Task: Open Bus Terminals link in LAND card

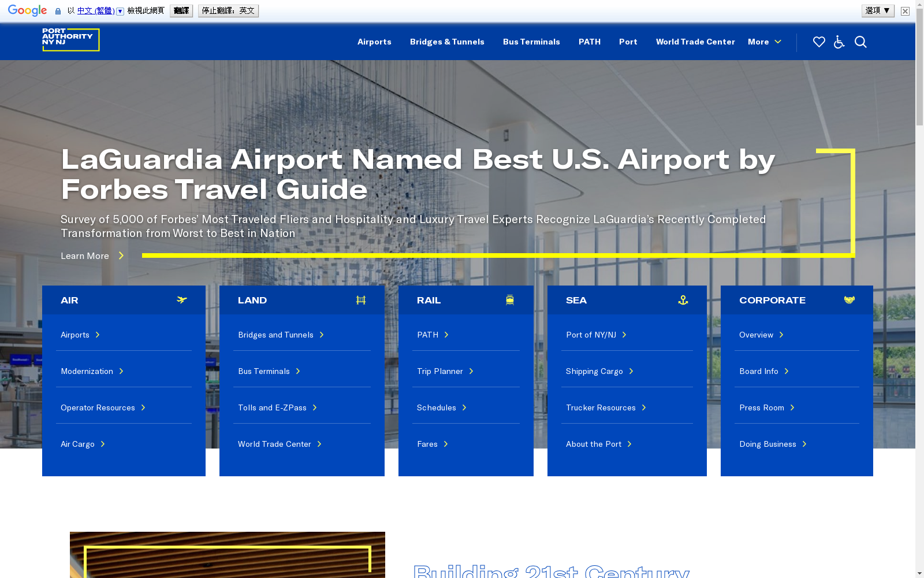Action: (x=269, y=371)
